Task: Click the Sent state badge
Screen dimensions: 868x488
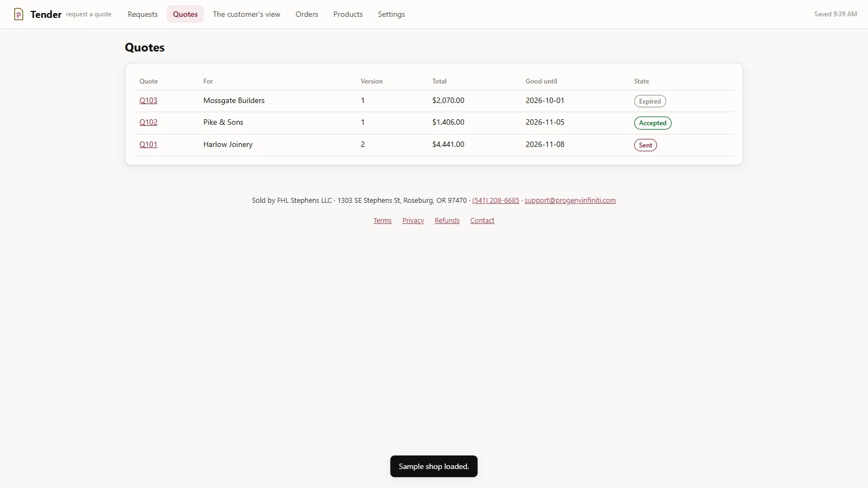Action: tap(646, 145)
